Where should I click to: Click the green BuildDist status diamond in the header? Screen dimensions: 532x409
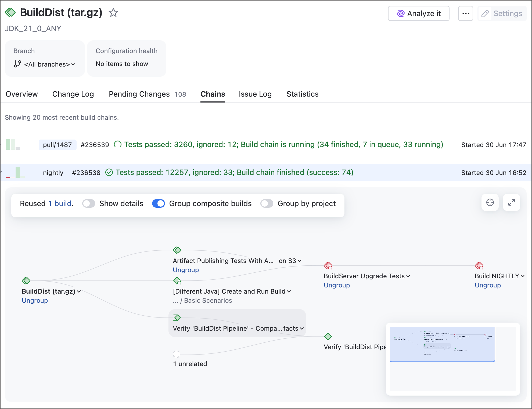coord(10,12)
